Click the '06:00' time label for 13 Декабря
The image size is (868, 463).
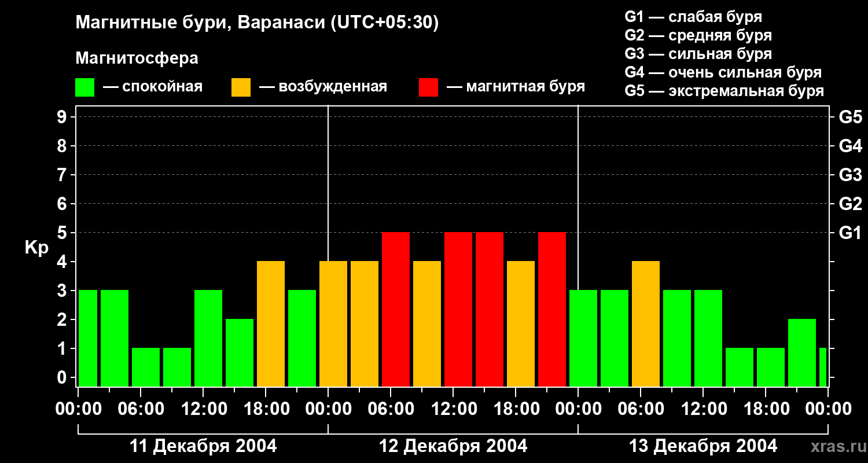click(641, 409)
